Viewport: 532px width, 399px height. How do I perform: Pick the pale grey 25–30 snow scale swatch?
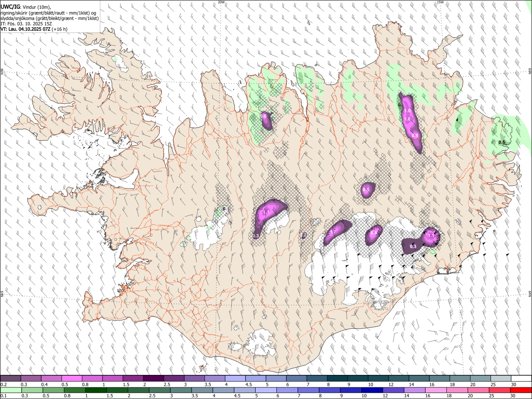point(500,379)
